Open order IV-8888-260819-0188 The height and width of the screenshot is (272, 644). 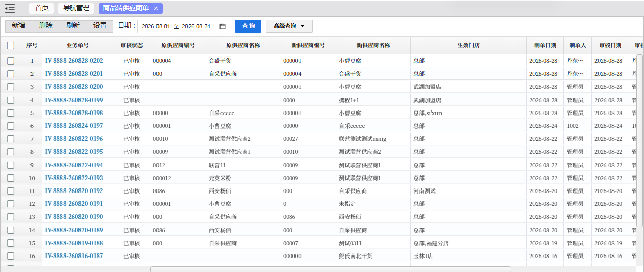74,243
